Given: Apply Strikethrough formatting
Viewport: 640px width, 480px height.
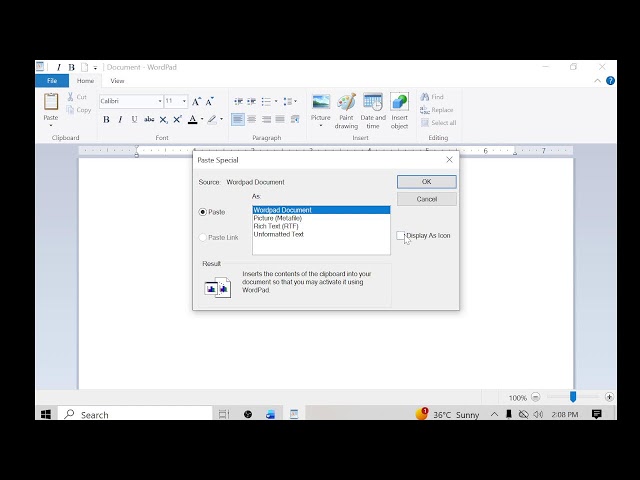Looking at the screenshot, I should (149, 120).
